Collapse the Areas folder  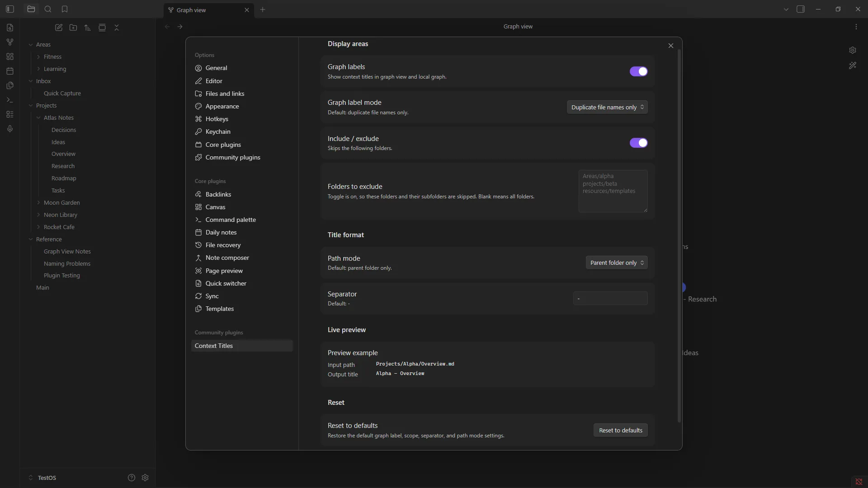point(31,44)
